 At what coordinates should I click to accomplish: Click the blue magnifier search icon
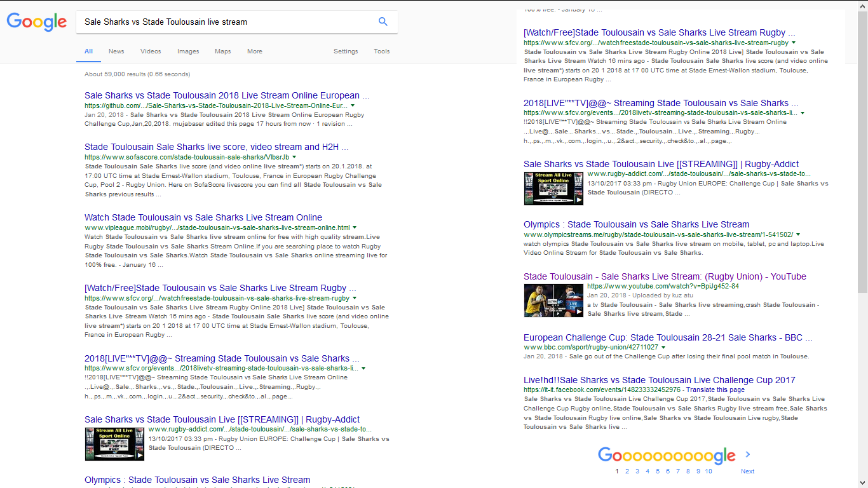[383, 22]
